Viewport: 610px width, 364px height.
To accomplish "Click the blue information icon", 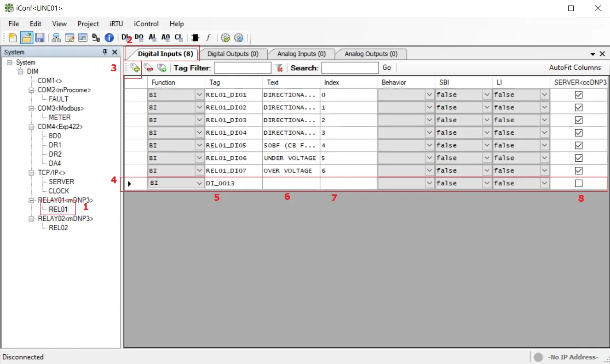I will tap(109, 38).
